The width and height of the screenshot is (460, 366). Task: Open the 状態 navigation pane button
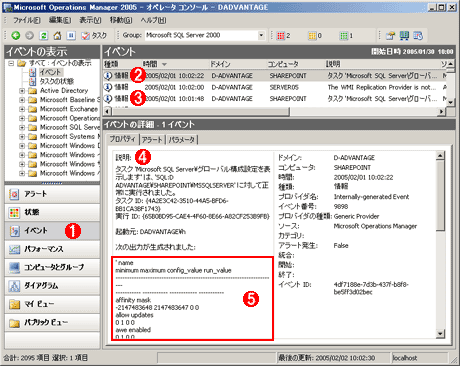pos(52,212)
